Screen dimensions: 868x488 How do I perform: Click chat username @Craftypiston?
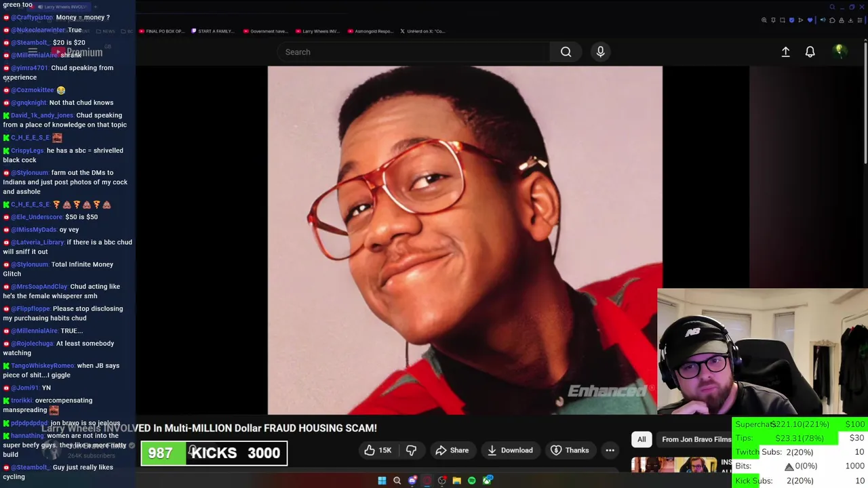click(32, 17)
